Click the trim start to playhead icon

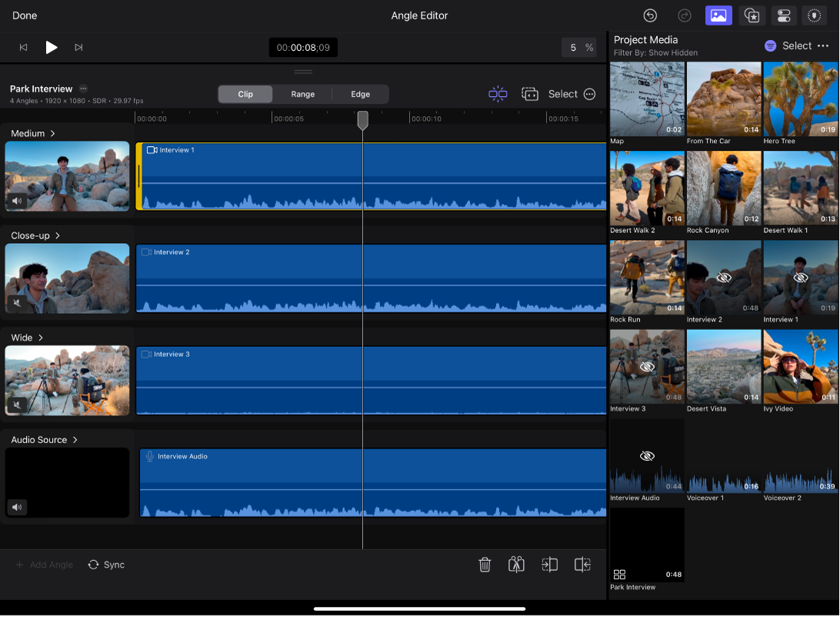(550, 565)
